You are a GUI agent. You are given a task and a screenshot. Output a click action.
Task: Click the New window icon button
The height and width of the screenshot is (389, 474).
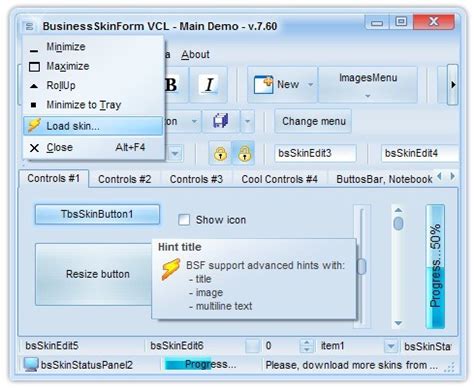[263, 85]
